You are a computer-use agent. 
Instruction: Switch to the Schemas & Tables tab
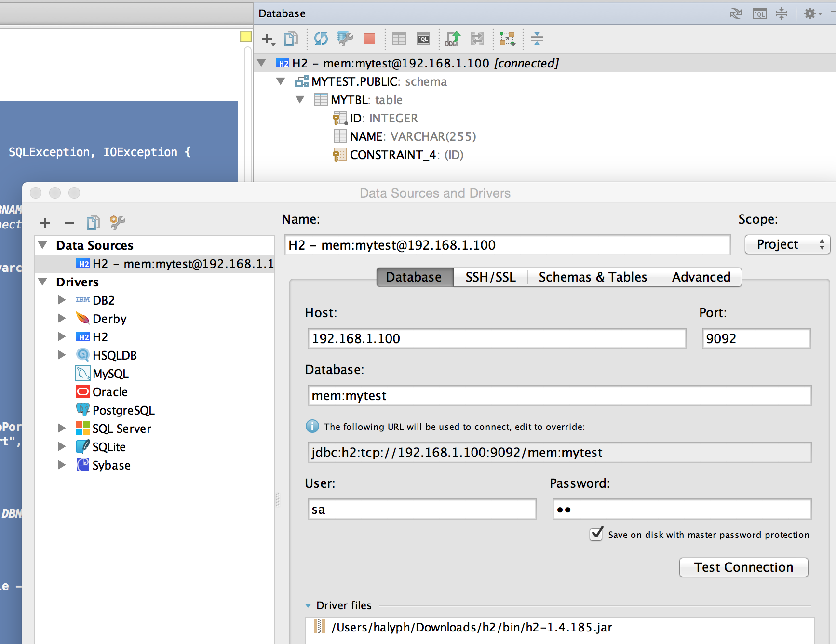pos(593,277)
